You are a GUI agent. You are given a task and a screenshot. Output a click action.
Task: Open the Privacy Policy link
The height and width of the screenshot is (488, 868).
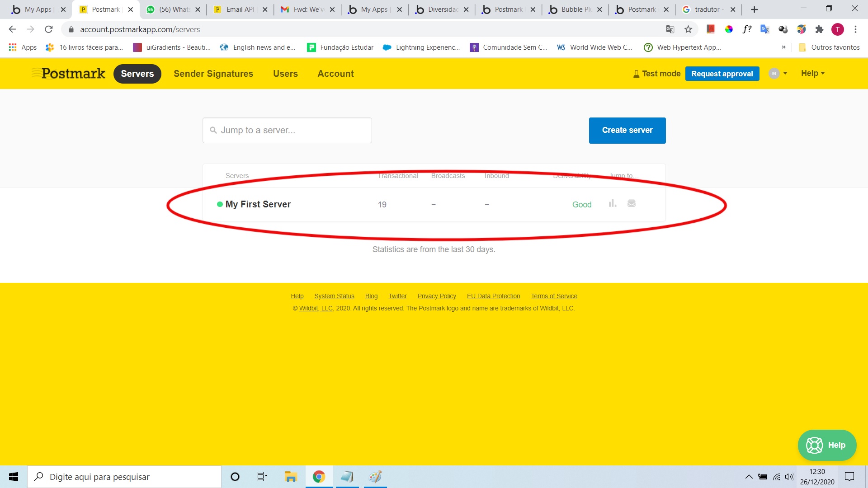coord(437,296)
